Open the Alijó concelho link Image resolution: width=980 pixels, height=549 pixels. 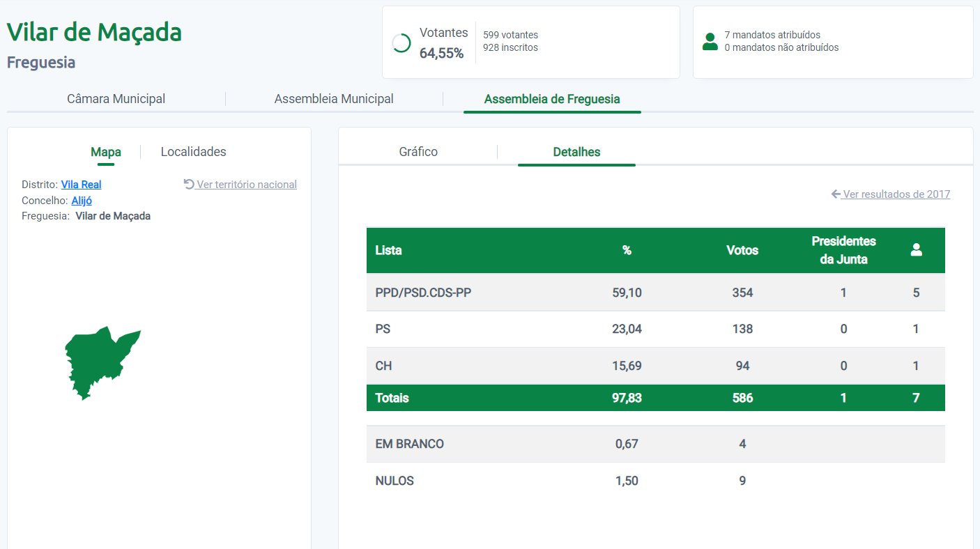(x=82, y=201)
